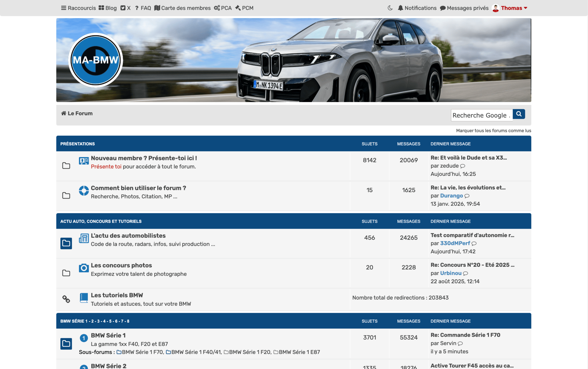
Task: Click folder icon of Les concours photos row
Action: point(66,273)
